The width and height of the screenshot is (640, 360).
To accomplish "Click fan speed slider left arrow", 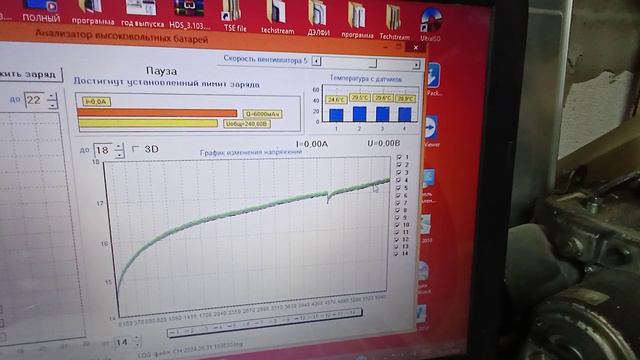I will 316,61.
